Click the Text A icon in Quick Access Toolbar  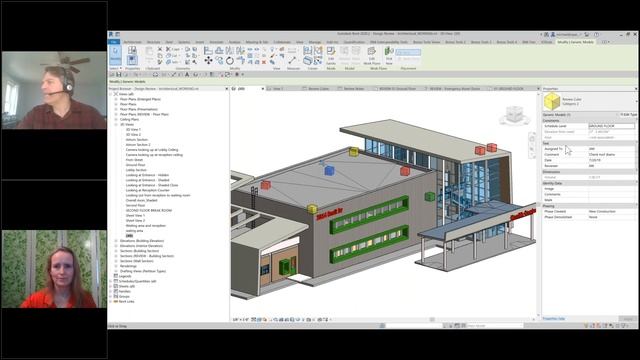pos(187,75)
